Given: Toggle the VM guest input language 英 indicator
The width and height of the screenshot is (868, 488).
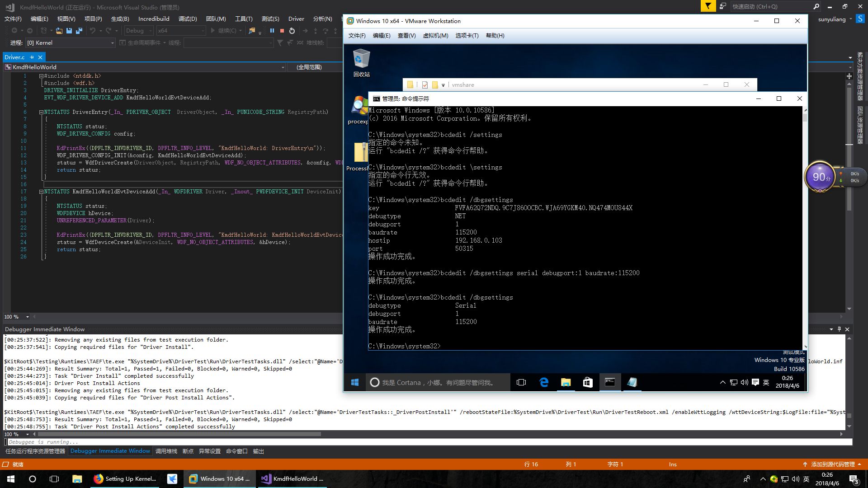Looking at the screenshot, I should pos(766,382).
